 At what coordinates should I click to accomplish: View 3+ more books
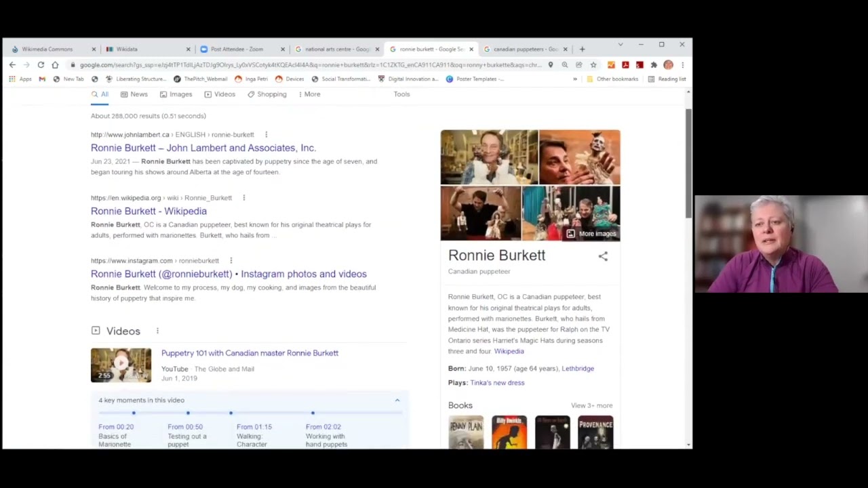(591, 406)
